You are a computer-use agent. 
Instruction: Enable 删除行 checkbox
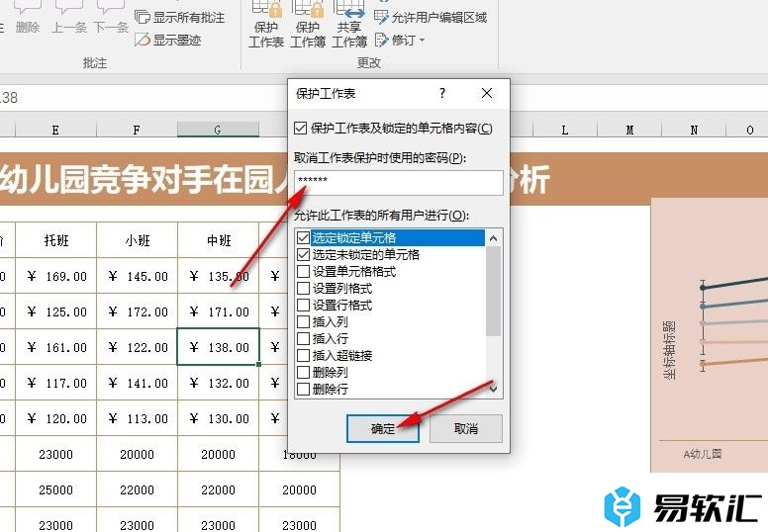pos(303,389)
